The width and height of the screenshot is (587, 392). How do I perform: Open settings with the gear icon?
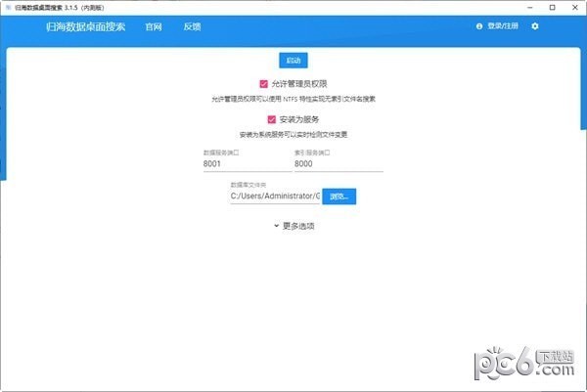tap(535, 26)
